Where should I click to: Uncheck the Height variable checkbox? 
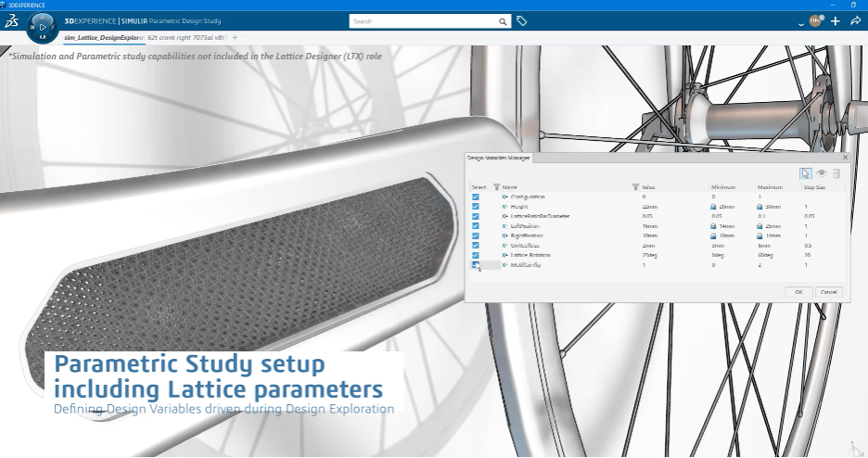pos(476,206)
